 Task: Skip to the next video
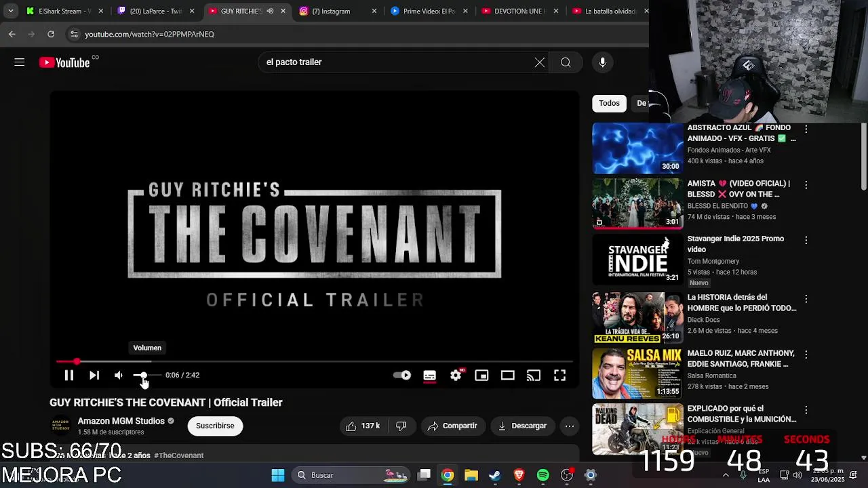tap(94, 375)
